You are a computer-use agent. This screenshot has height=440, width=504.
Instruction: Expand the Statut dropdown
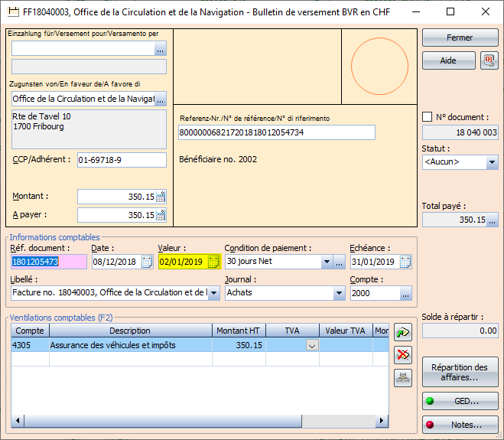click(491, 162)
